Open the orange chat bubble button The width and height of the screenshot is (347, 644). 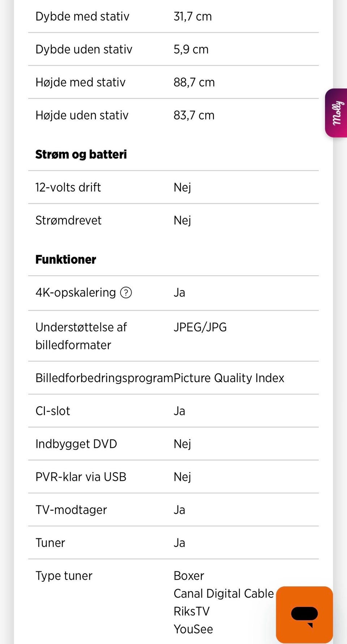pos(304,614)
